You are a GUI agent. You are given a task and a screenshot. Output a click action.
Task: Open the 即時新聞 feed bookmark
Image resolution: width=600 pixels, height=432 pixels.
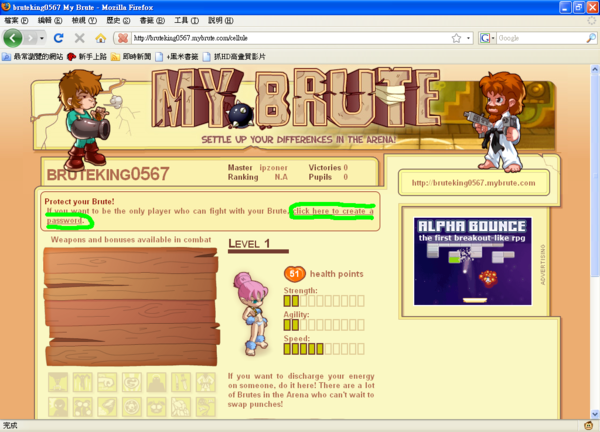click(x=131, y=57)
